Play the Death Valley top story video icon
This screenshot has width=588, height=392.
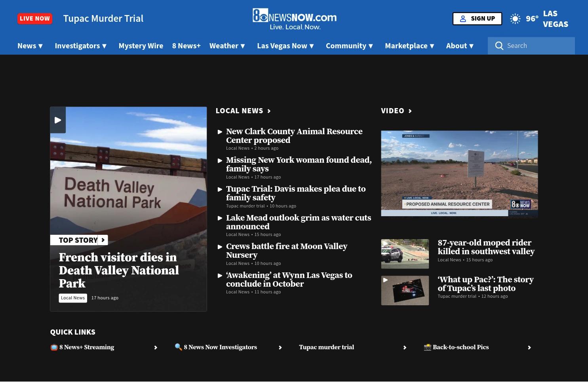(x=58, y=120)
